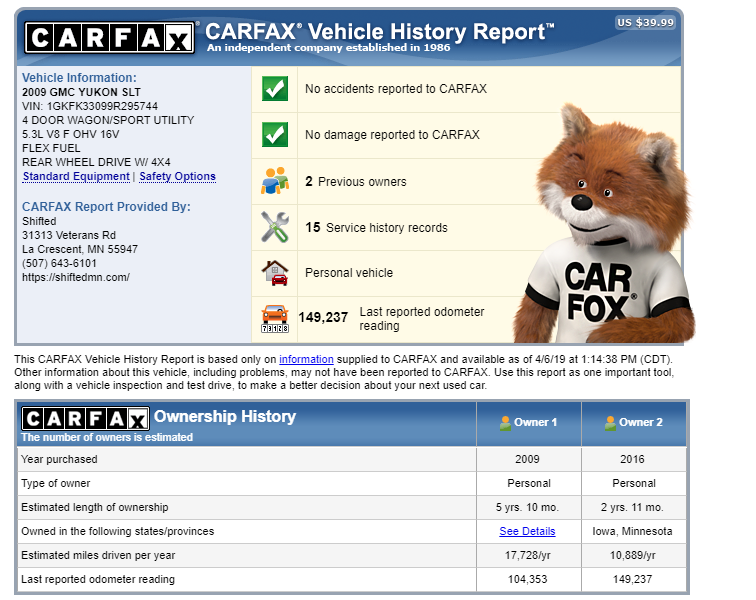
Task: Click the two-people Previous owners icon
Action: 275,181
